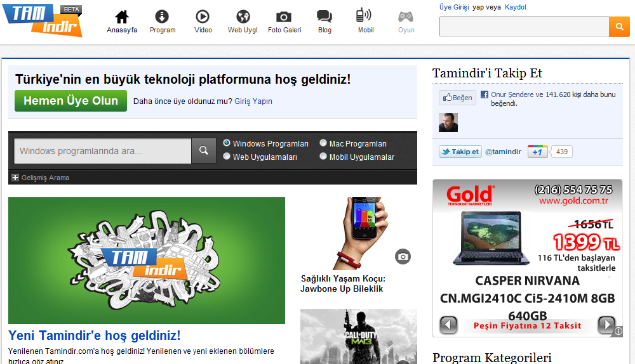
Task: Select Mobil Uygulamalar radio button
Action: (323, 157)
